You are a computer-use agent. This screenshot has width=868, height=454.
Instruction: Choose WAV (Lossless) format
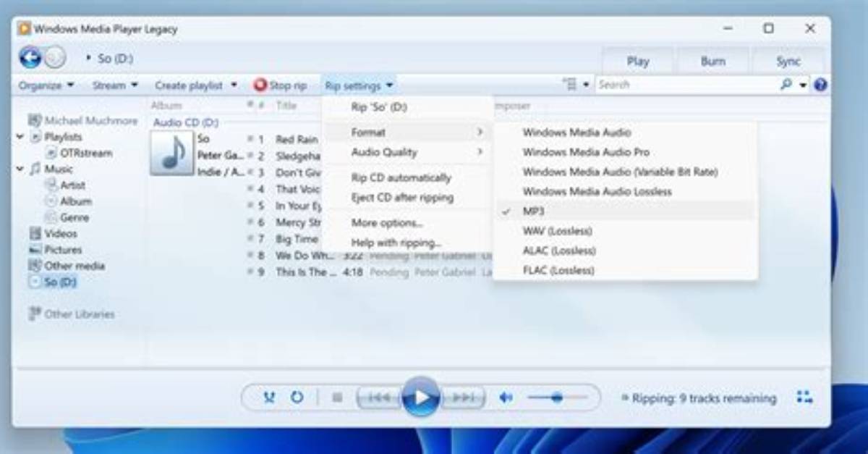click(626, 231)
